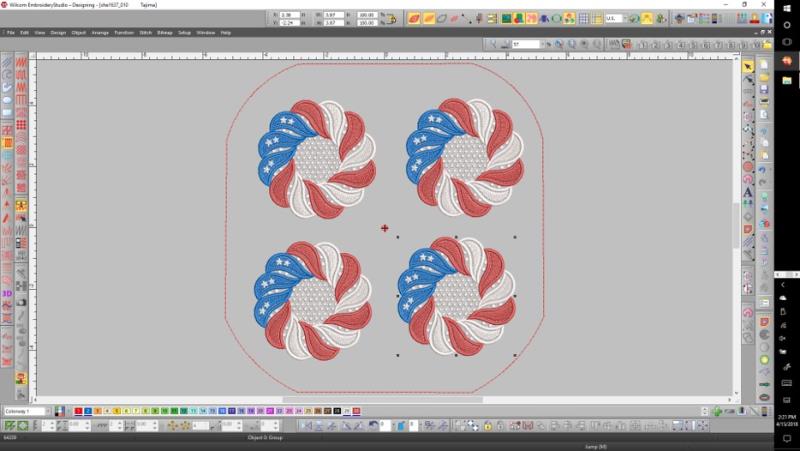This screenshot has width=800, height=451.
Task: Click the red grid fill stitch tool
Action: point(21,124)
